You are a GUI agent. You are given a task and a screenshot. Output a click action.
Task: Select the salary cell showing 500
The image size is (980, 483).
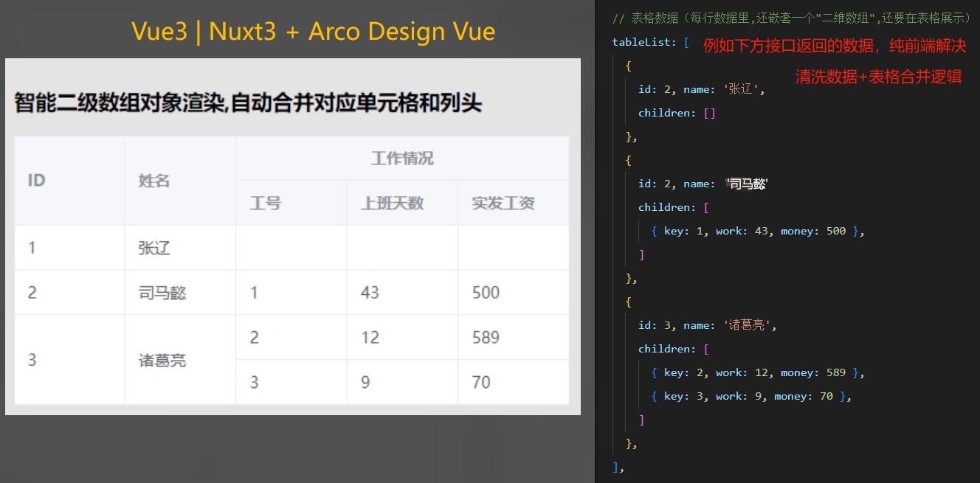click(x=485, y=292)
